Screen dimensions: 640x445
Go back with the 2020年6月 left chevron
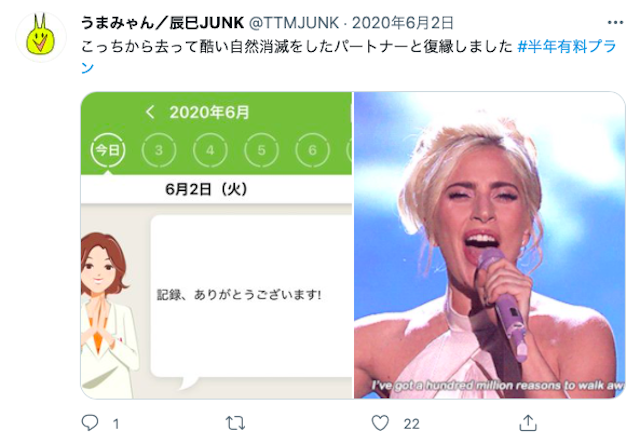(x=150, y=112)
